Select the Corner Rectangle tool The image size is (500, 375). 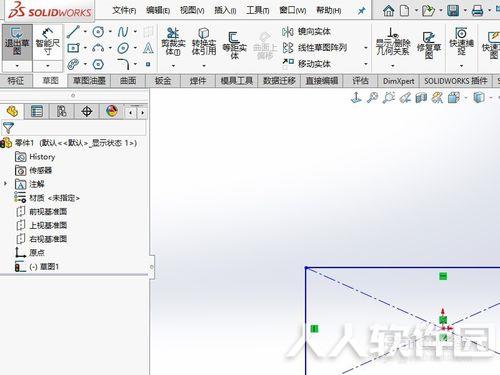tap(73, 48)
